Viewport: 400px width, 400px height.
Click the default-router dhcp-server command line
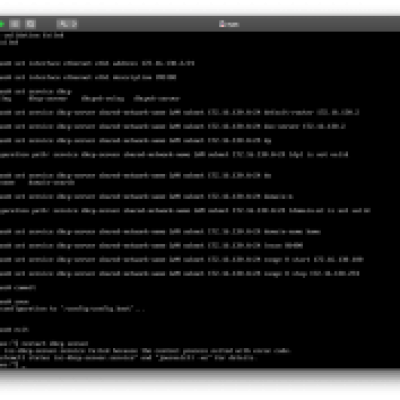179,113
